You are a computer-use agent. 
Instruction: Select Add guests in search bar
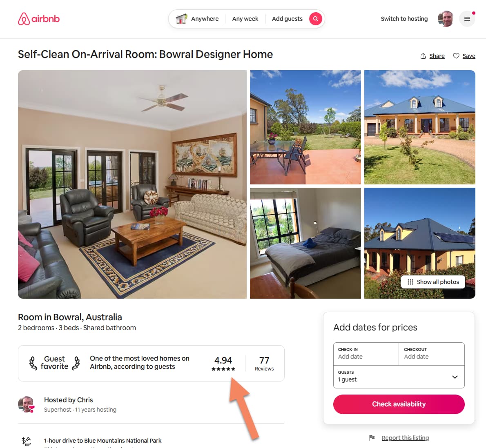click(287, 19)
